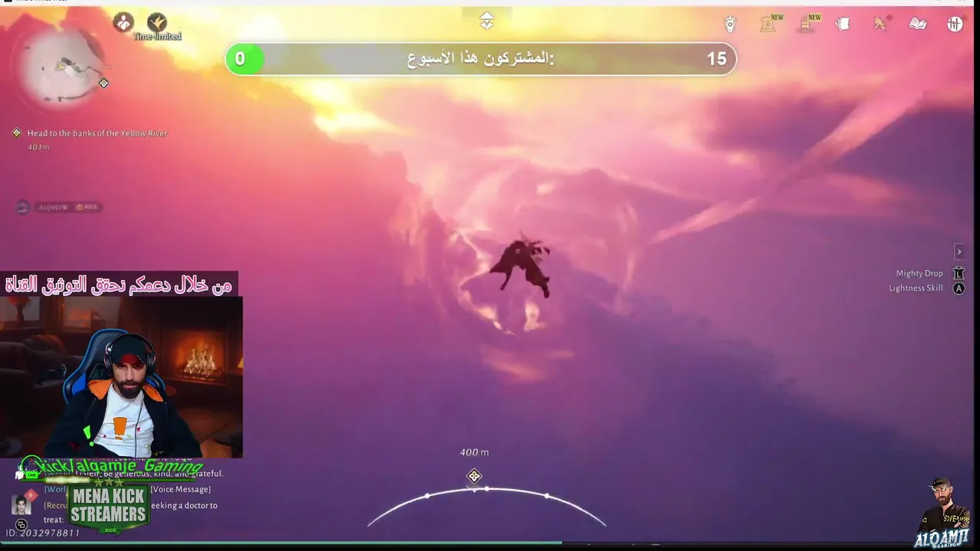Activate the Mighty Drop skill
Screen dimensions: 980x551
point(920,273)
